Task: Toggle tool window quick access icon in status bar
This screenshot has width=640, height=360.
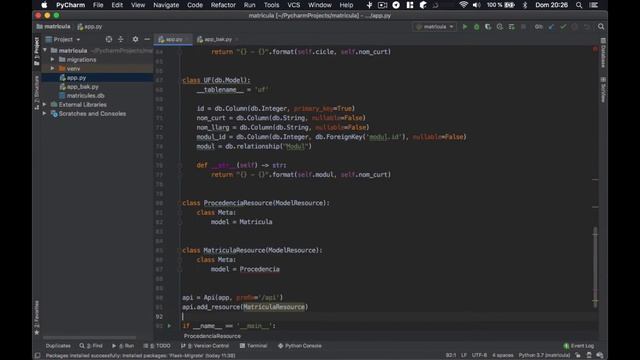Action: coord(37,356)
